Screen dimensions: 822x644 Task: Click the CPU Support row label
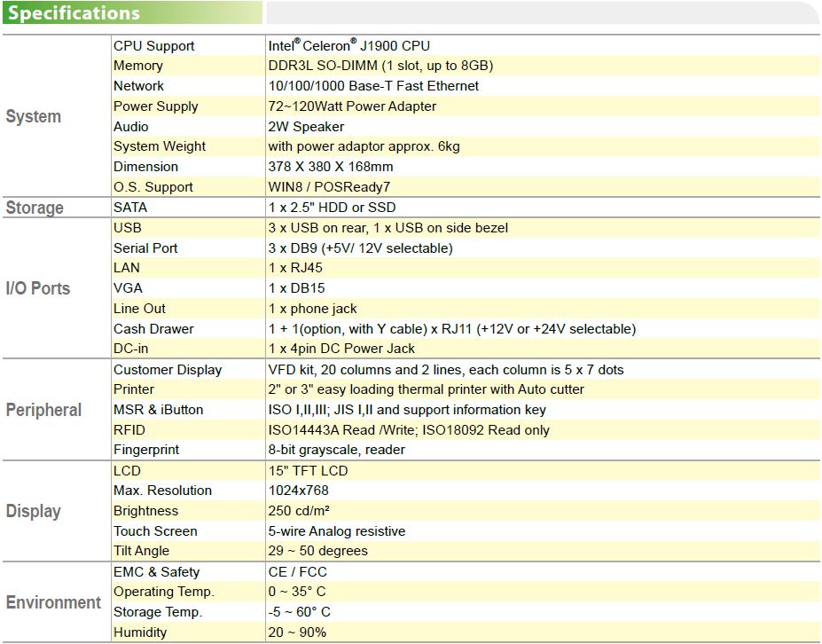click(153, 46)
